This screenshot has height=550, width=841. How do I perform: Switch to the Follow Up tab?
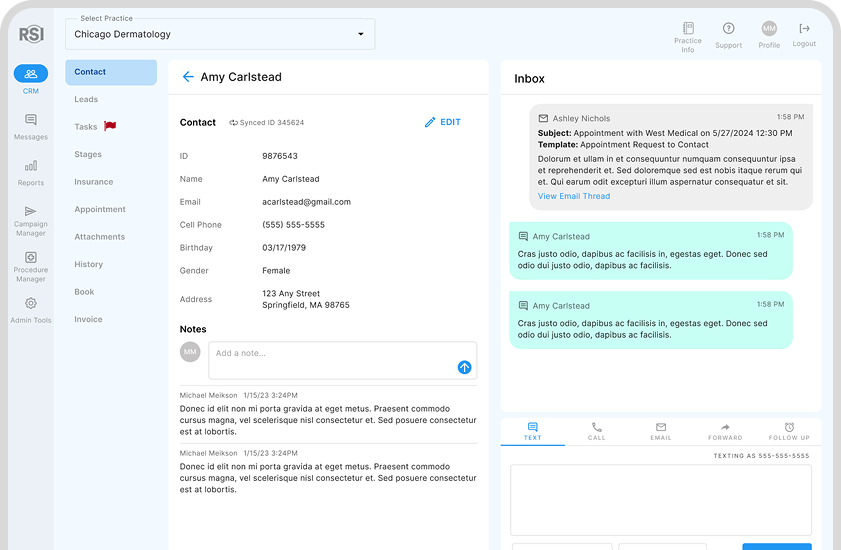click(789, 431)
